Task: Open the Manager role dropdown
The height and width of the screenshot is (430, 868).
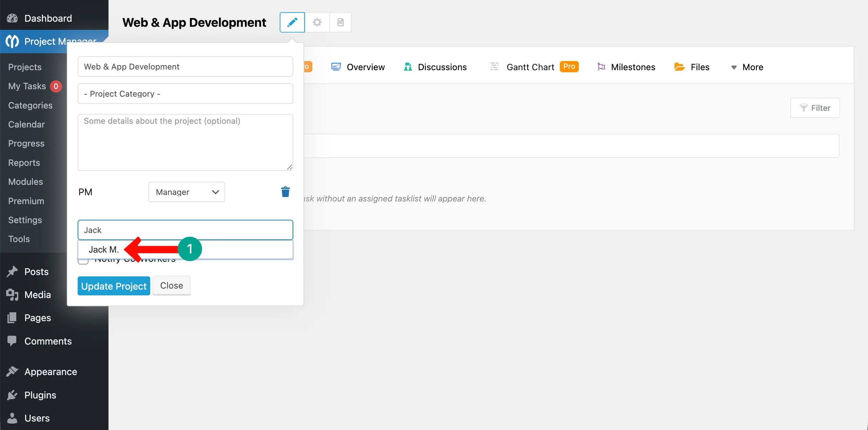Action: tap(186, 192)
